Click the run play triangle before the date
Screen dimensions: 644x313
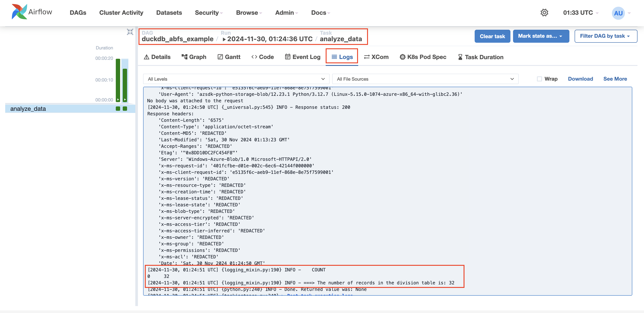[x=224, y=39]
